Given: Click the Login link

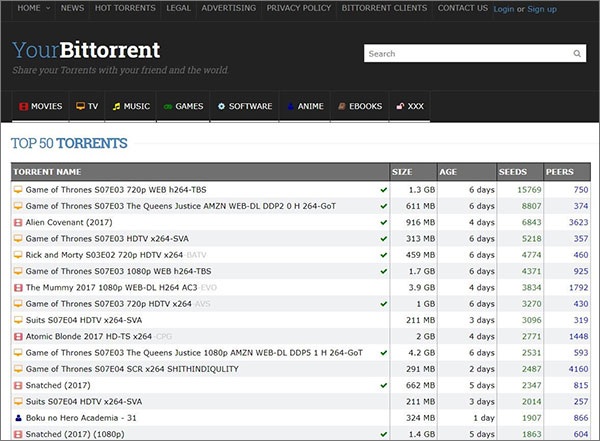Looking at the screenshot, I should [x=504, y=9].
